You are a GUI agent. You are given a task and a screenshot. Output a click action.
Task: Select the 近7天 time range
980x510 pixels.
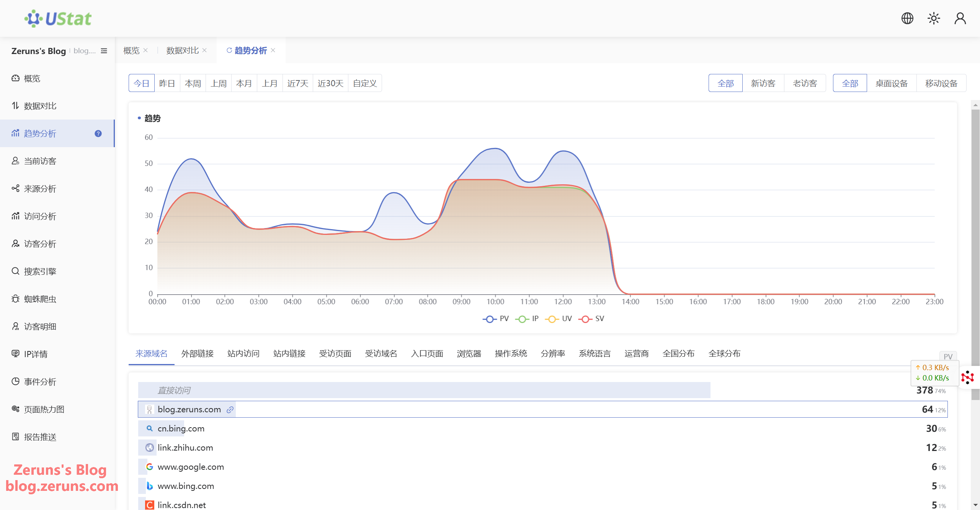pyautogui.click(x=298, y=83)
